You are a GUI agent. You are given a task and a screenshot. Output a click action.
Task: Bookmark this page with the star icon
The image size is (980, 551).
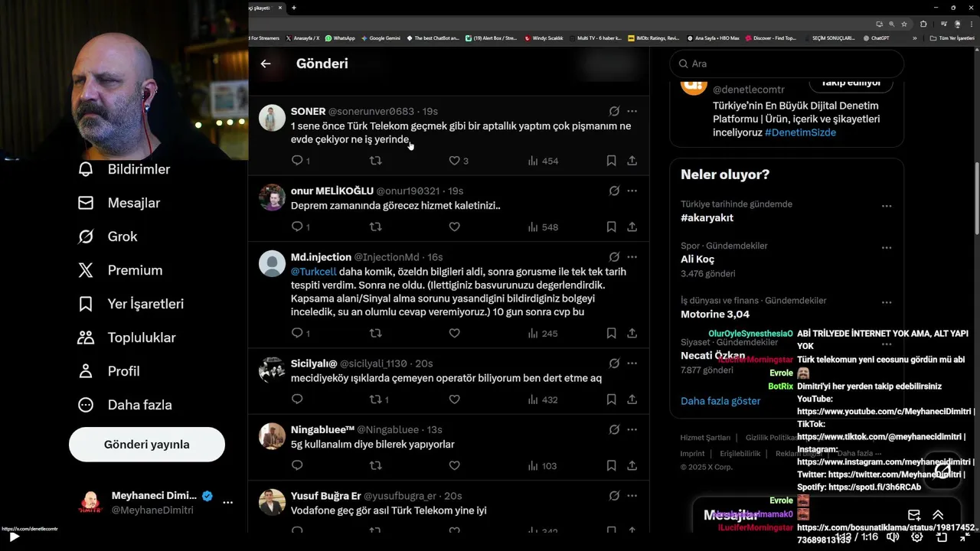[x=904, y=24]
